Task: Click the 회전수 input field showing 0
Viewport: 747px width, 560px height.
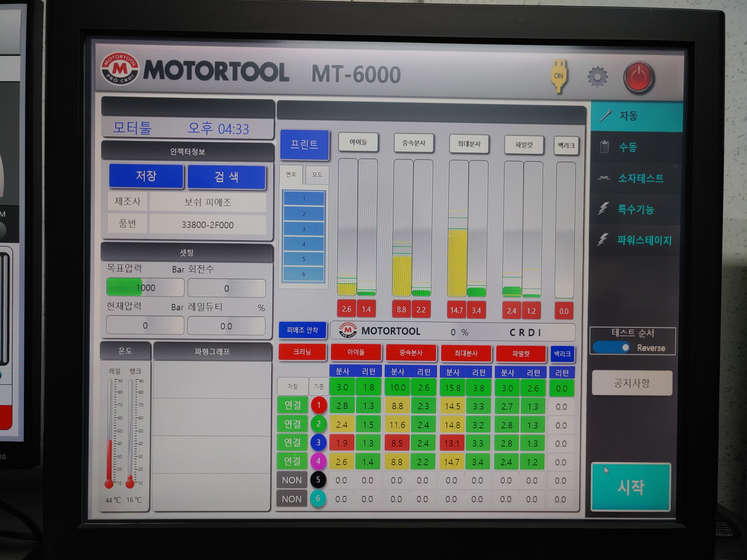Action: tap(227, 288)
